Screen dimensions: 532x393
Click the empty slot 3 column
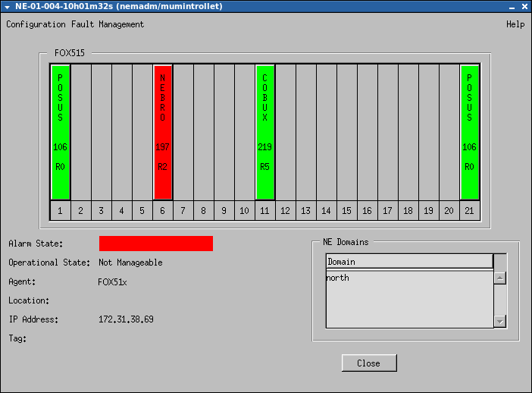coord(102,133)
